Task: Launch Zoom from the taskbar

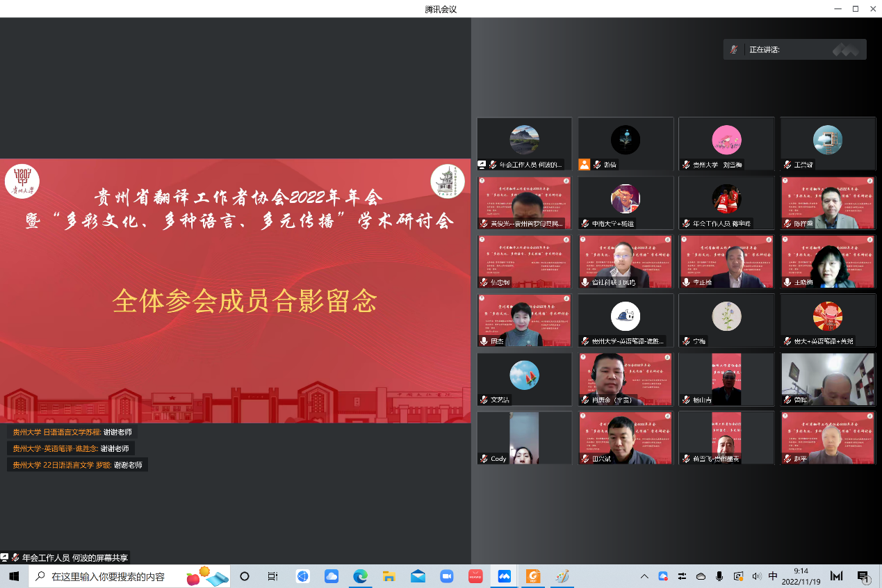Action: 446,576
